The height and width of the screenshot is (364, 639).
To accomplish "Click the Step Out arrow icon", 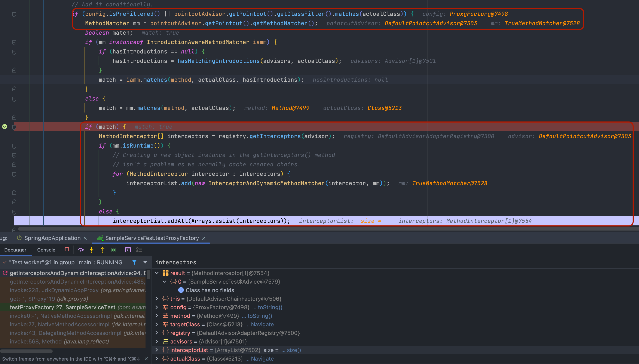I will [103, 250].
